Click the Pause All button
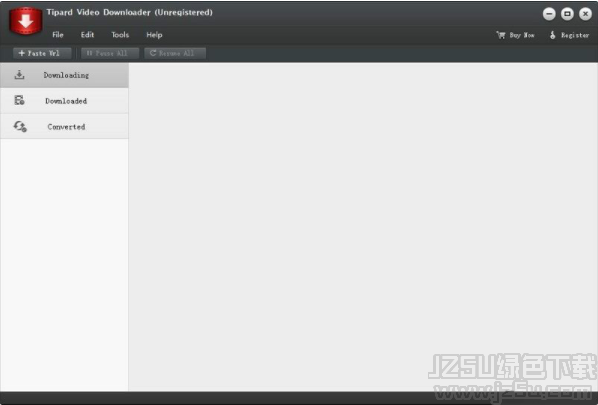Viewport: 598px width, 405px height. tap(110, 53)
